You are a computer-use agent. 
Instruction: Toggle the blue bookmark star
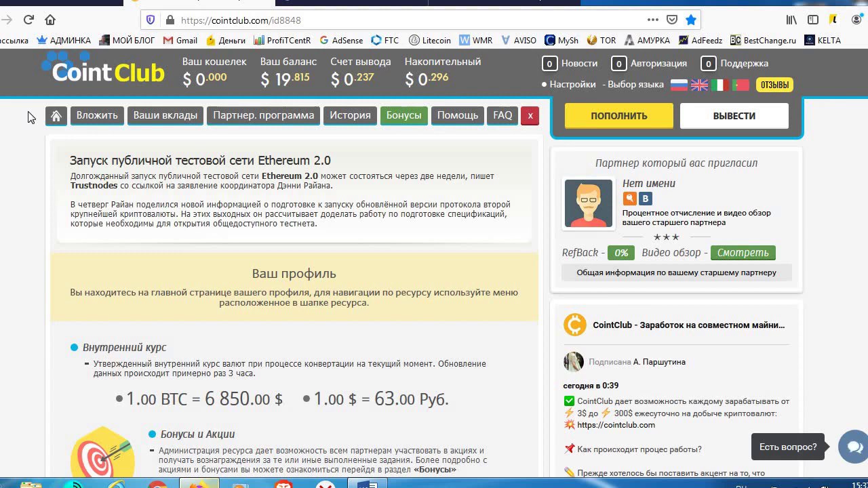(x=690, y=20)
